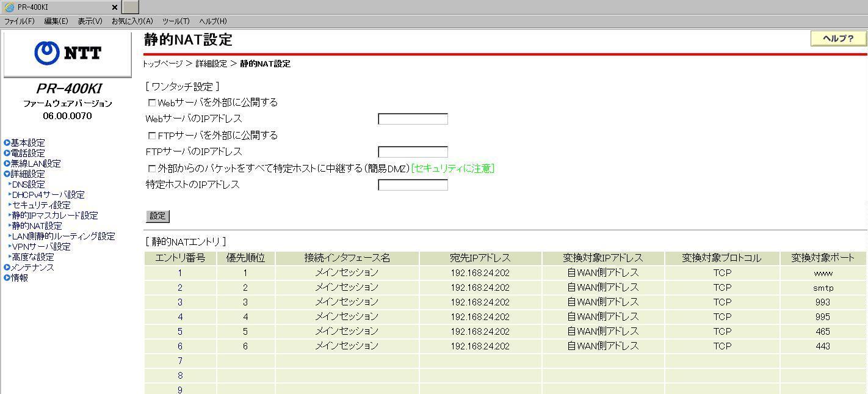Toggle the 簡易DMZ packet relay checkbox
The image size is (868, 394).
[x=152, y=169]
